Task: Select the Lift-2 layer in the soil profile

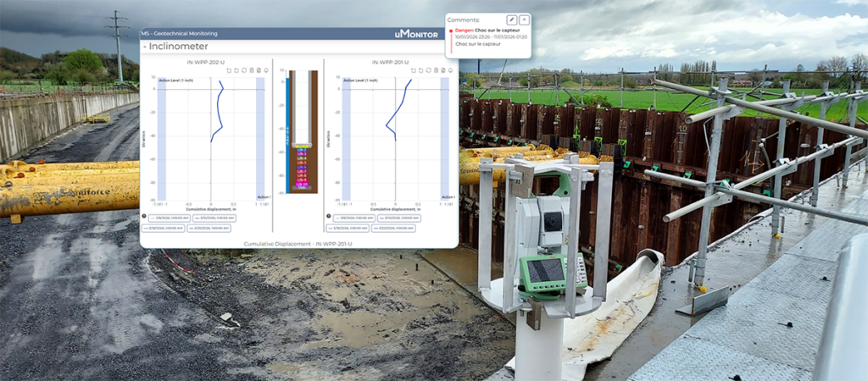Action: [x=302, y=150]
